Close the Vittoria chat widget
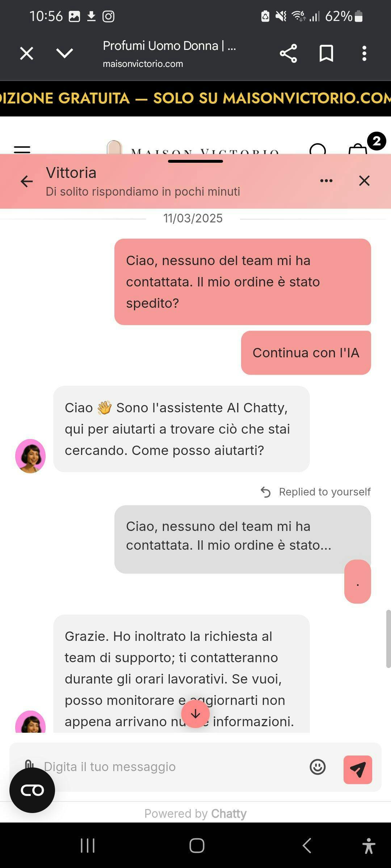The width and height of the screenshot is (391, 868). click(364, 180)
